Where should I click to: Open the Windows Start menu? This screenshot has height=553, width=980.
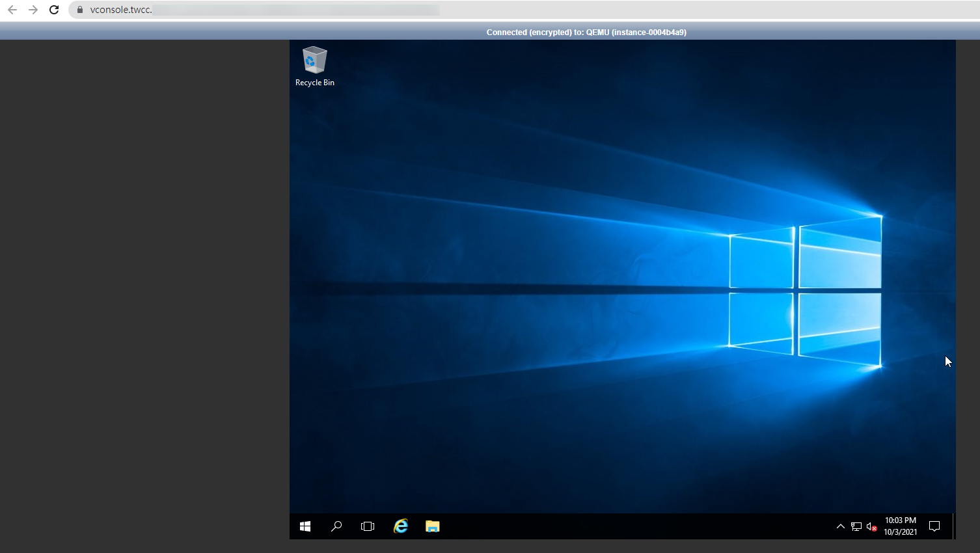click(x=305, y=526)
